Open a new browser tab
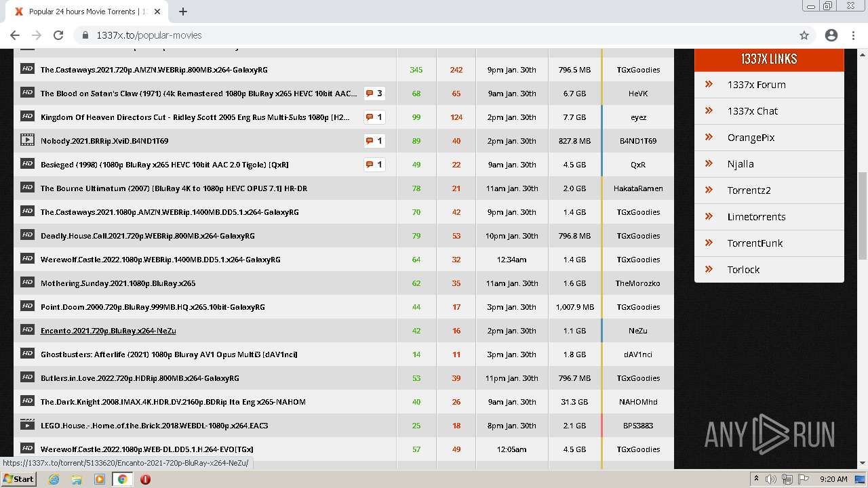The width and height of the screenshot is (868, 488). pyautogui.click(x=183, y=12)
